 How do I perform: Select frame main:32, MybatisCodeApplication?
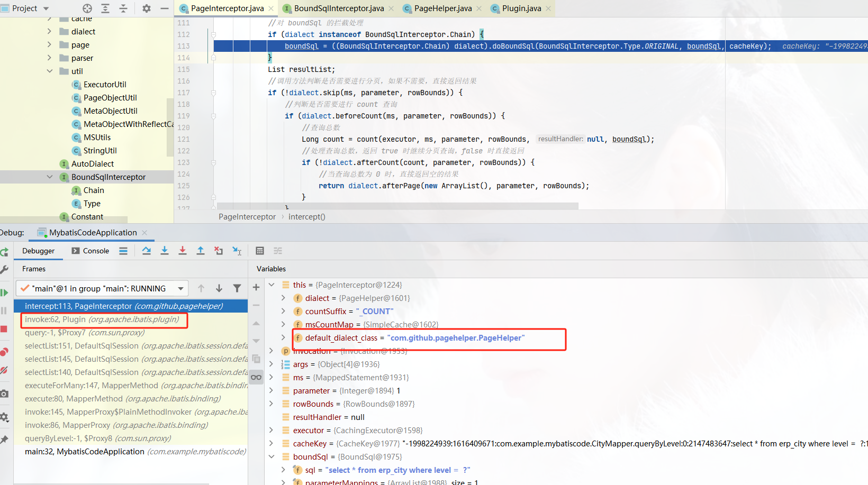(x=130, y=452)
